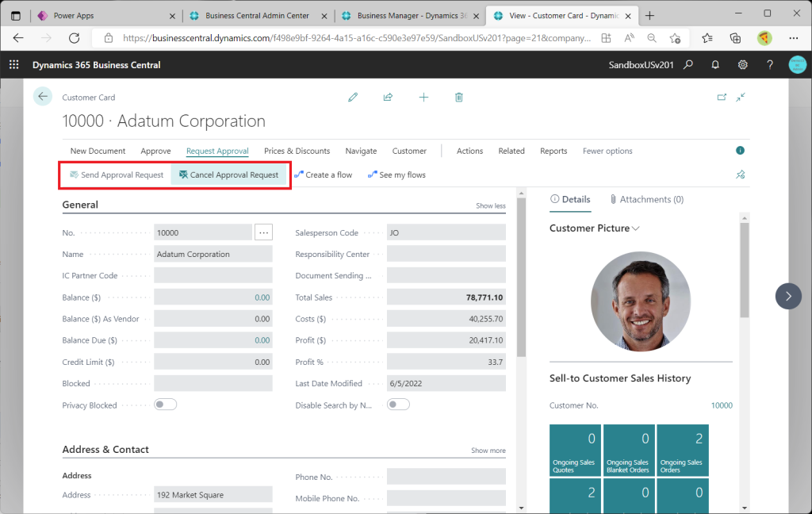812x514 pixels.
Task: Expand the Customer Picture dropdown chevron
Action: (x=636, y=228)
